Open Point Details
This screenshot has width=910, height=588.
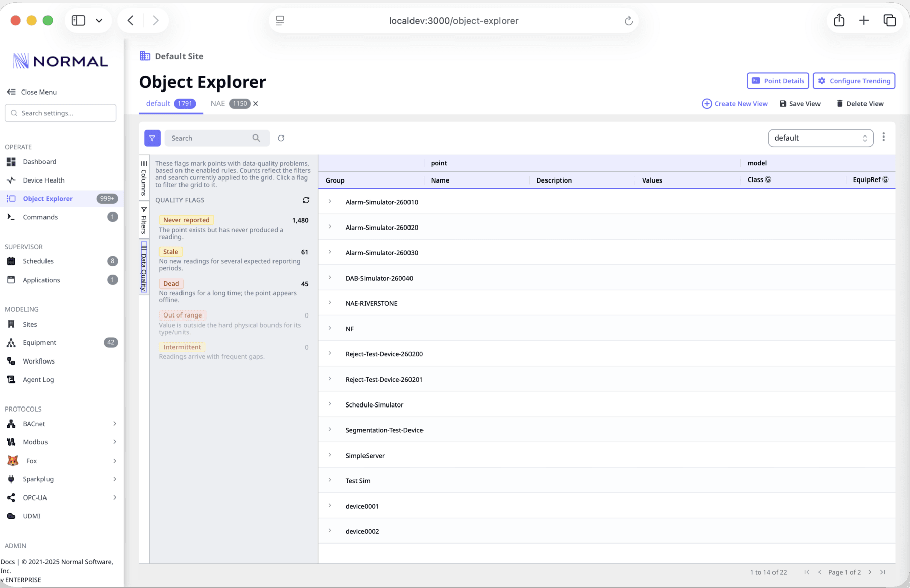[x=778, y=81]
